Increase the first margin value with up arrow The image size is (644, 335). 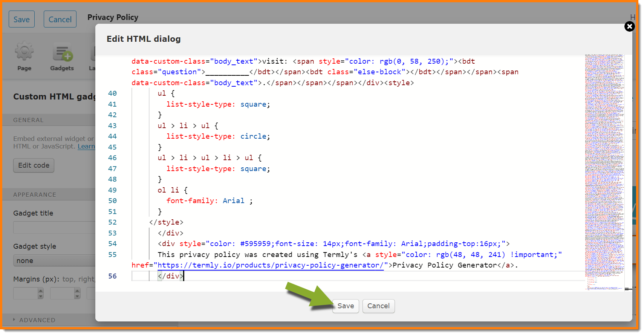point(41,291)
